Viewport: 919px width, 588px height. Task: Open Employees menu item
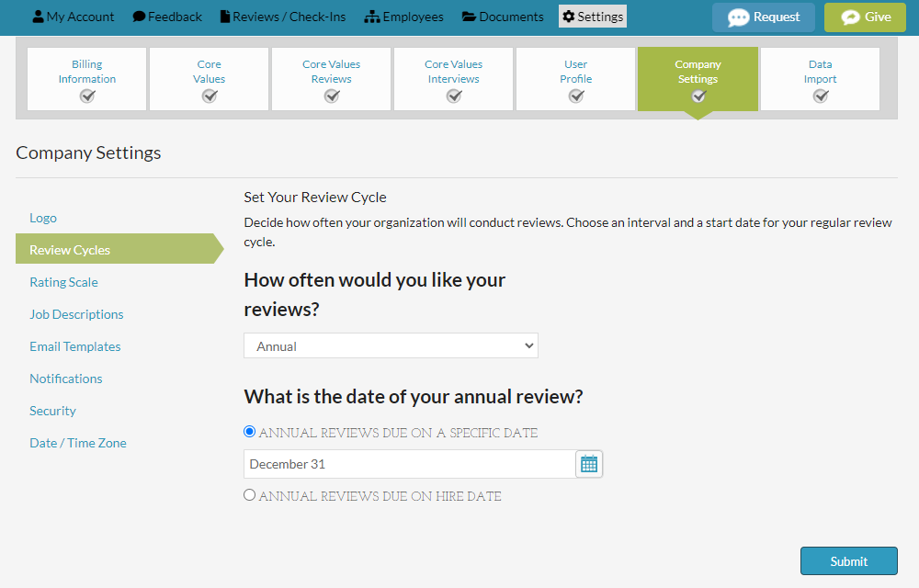coord(403,17)
